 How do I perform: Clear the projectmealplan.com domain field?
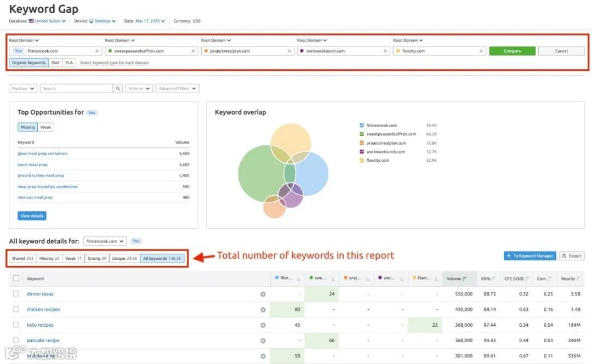point(289,51)
